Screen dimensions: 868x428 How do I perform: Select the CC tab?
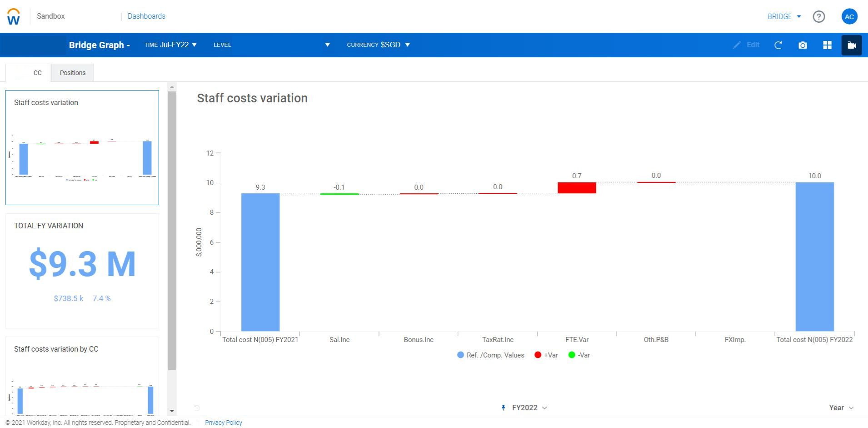coord(37,73)
